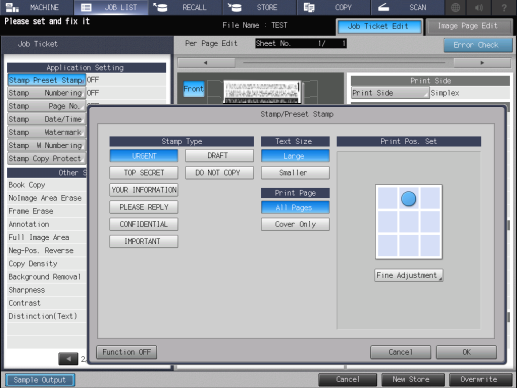Screen dimensions: 517x388
Task: Click Overwrite button
Action: tap(480, 380)
